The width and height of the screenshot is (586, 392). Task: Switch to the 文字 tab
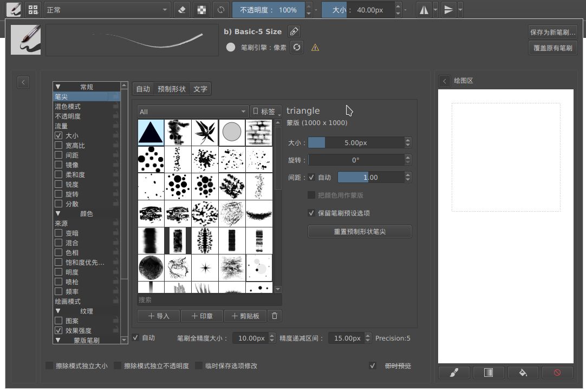200,89
